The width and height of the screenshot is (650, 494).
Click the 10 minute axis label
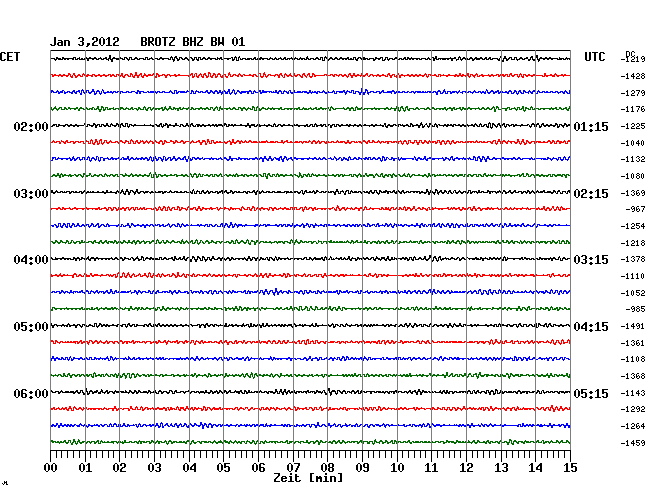(x=397, y=467)
